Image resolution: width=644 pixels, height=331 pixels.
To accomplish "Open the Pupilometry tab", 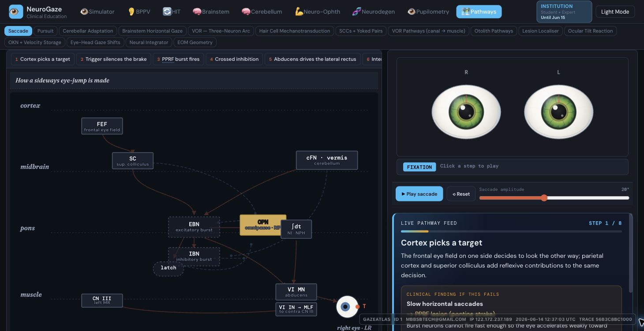I will coord(428,12).
